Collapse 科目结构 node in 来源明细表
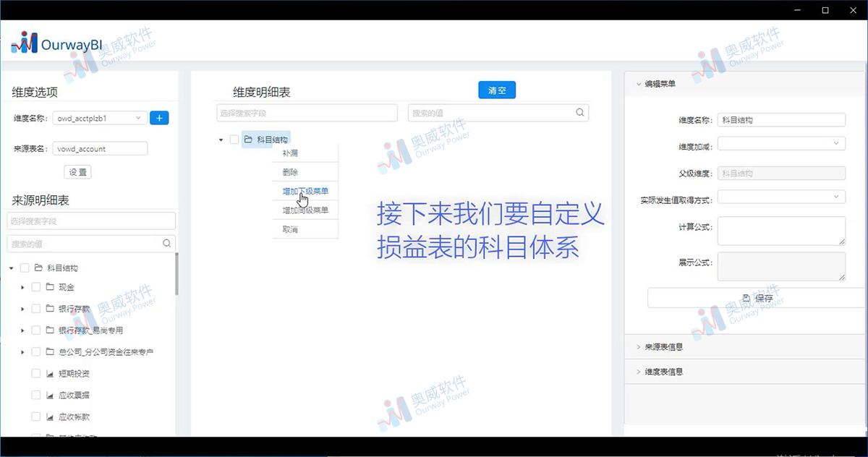 [12, 268]
